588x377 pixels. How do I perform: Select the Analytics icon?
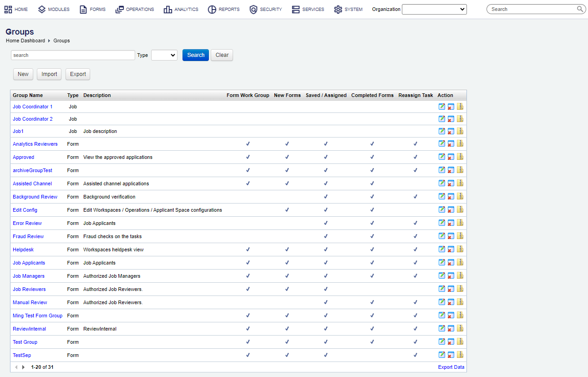pyautogui.click(x=168, y=9)
